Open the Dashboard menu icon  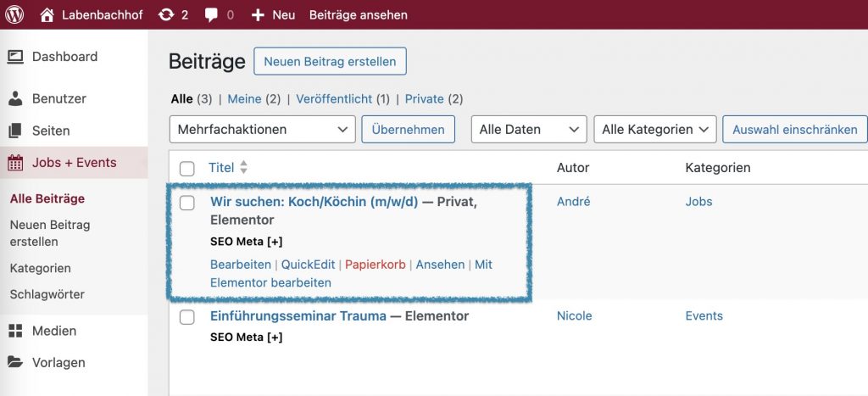[15, 57]
